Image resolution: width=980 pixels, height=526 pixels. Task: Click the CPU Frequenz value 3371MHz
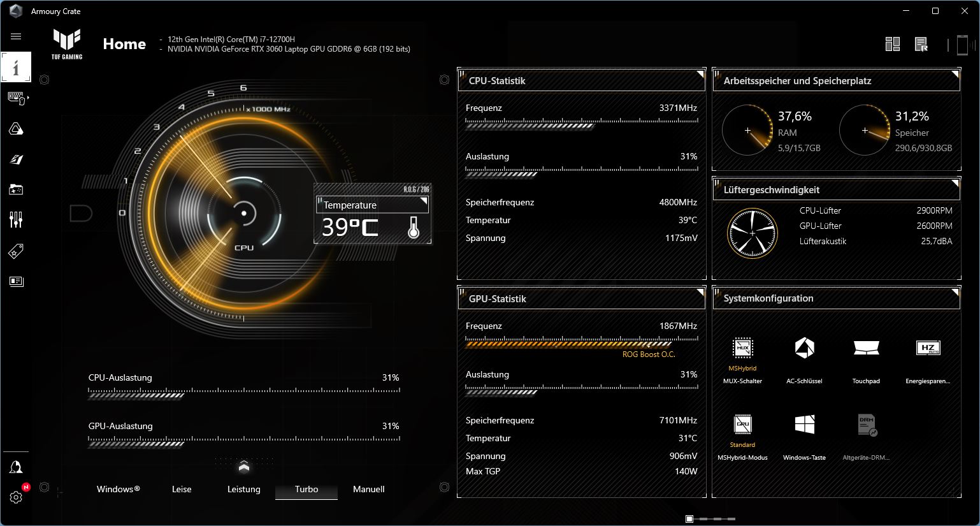click(678, 108)
